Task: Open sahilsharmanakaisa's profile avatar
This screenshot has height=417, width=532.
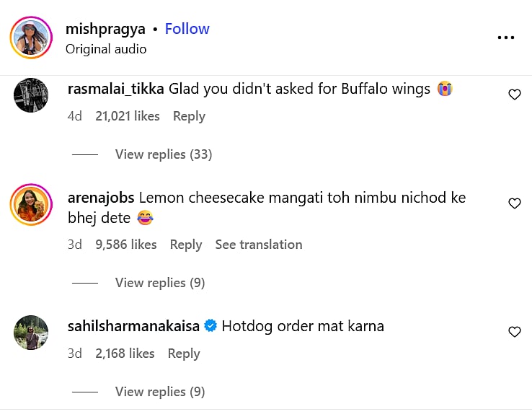Action: [31, 333]
